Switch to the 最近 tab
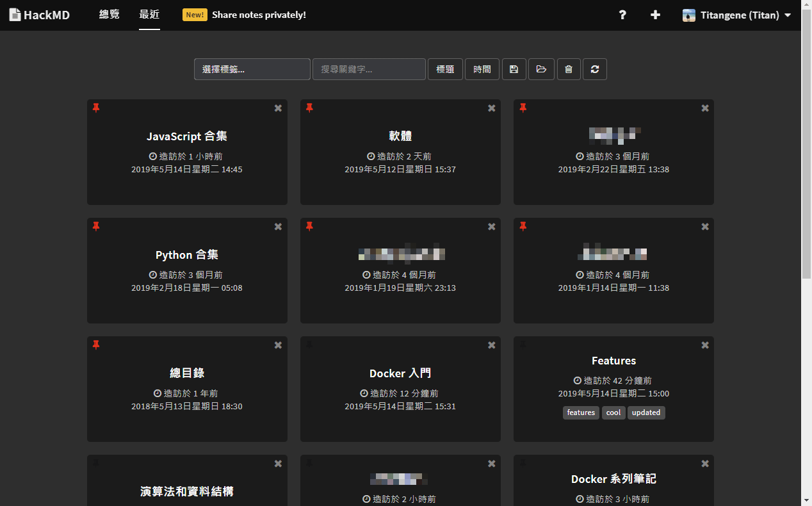Screen dimensions: 812x506 coord(149,14)
